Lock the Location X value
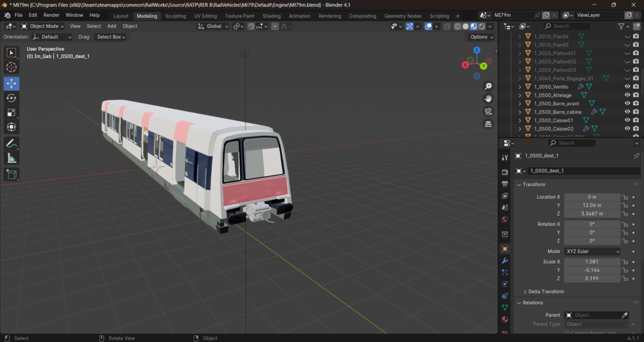This screenshot has width=644, height=342. pos(625,197)
